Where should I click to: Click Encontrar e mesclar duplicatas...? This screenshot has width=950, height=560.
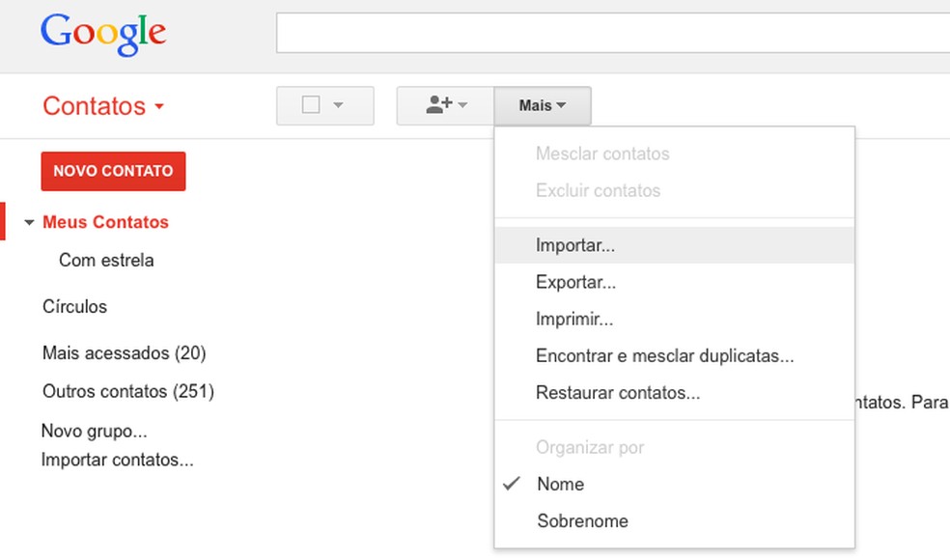click(665, 355)
